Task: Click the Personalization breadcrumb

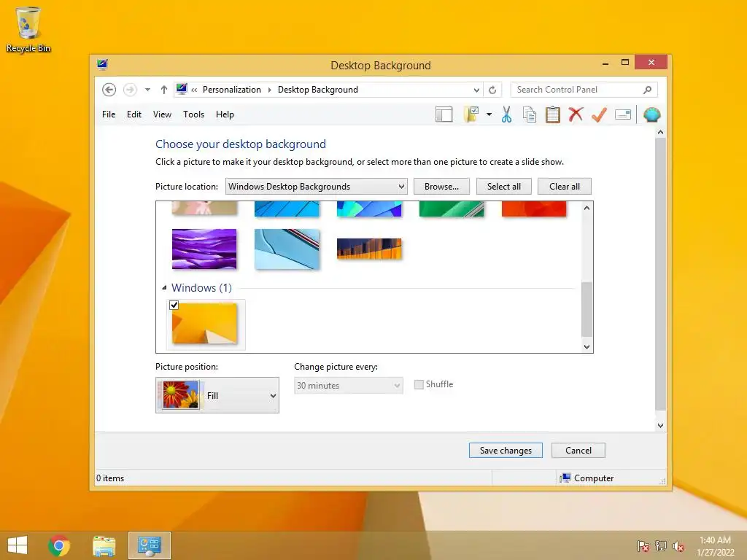Action: (231, 90)
